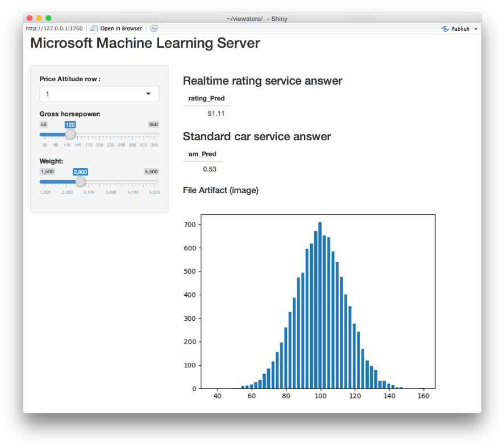504x448 pixels.
Task: Expand the Publish dropdown arrow
Action: pos(476,29)
